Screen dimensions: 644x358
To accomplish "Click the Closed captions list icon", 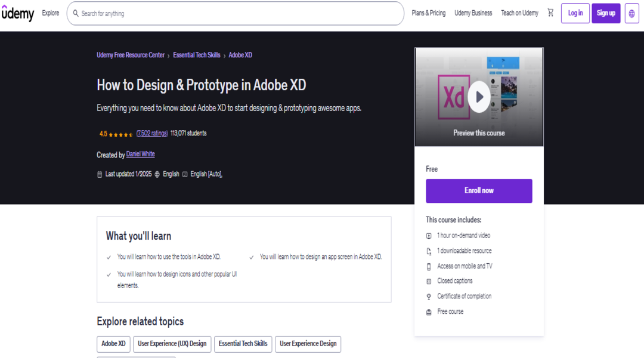I will coord(429,282).
